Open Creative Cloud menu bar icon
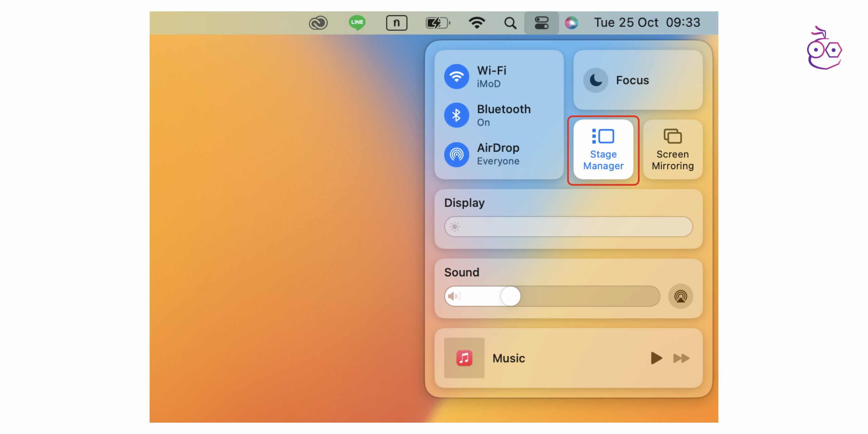The width and height of the screenshot is (868, 434). tap(318, 23)
